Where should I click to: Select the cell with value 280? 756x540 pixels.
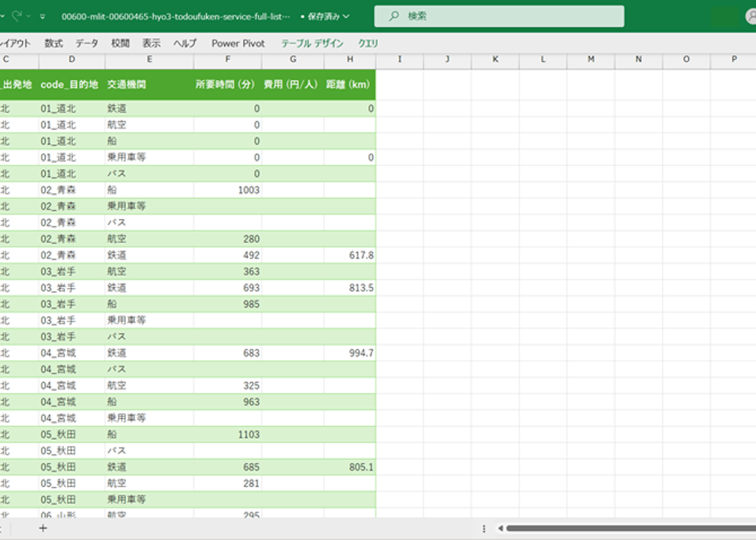227,239
